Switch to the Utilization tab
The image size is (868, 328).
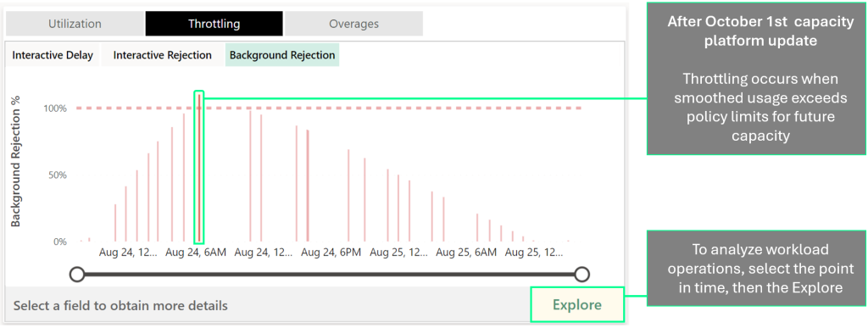[x=75, y=24]
